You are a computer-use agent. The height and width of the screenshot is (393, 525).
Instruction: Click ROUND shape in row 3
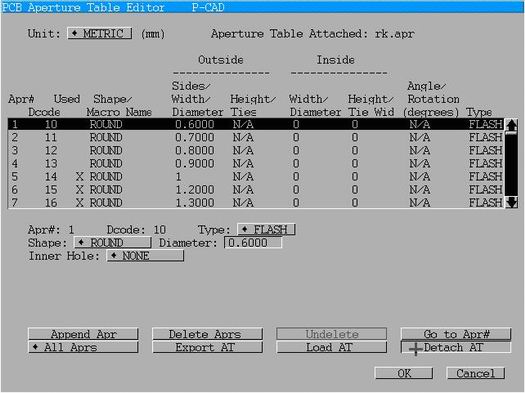[106, 151]
